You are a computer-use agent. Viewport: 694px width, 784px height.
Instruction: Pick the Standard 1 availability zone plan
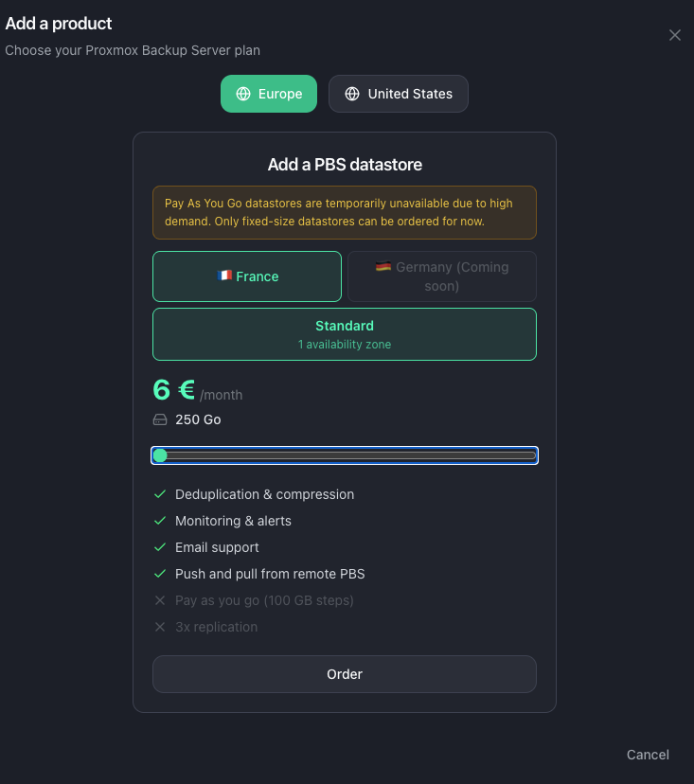pos(345,334)
